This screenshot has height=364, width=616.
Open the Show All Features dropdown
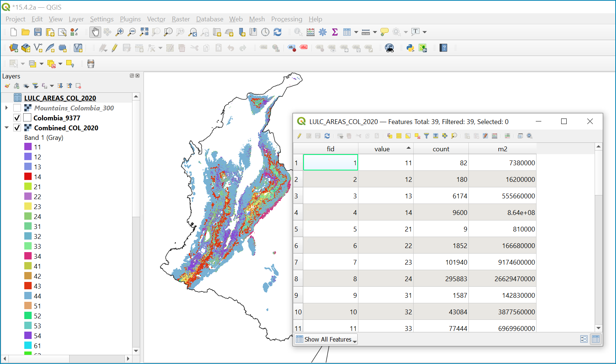(326, 339)
